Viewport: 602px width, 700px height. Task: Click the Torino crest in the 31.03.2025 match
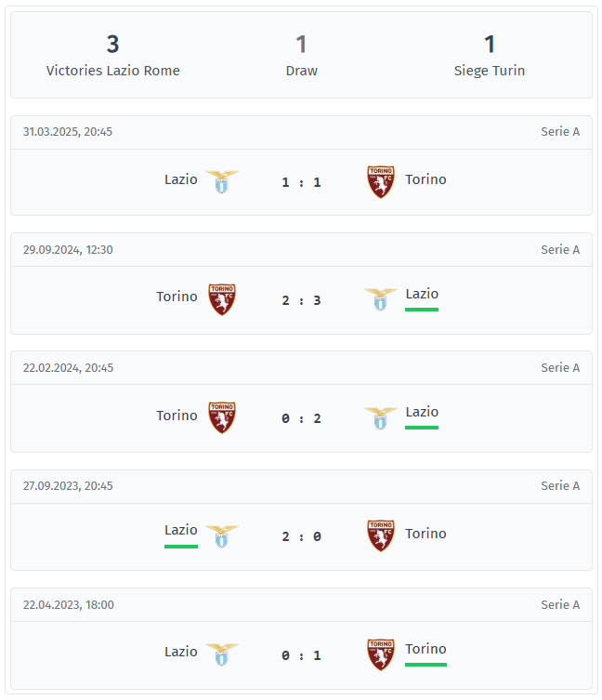380,181
